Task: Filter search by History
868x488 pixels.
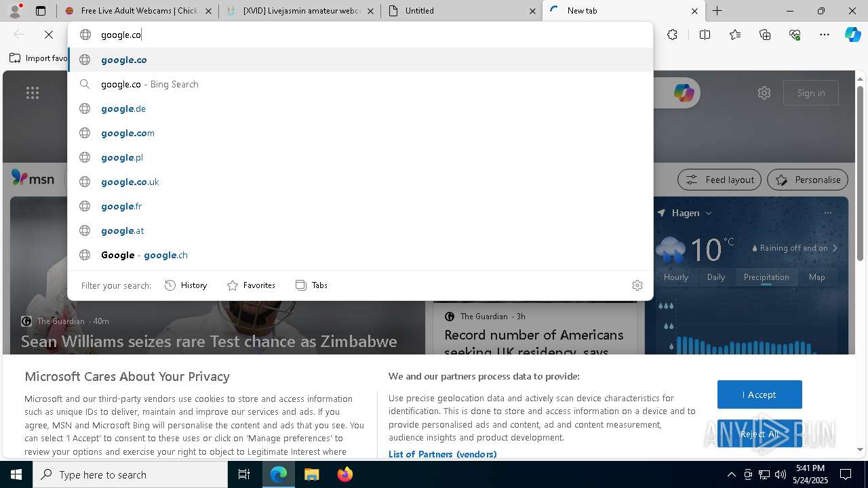Action: coord(186,285)
